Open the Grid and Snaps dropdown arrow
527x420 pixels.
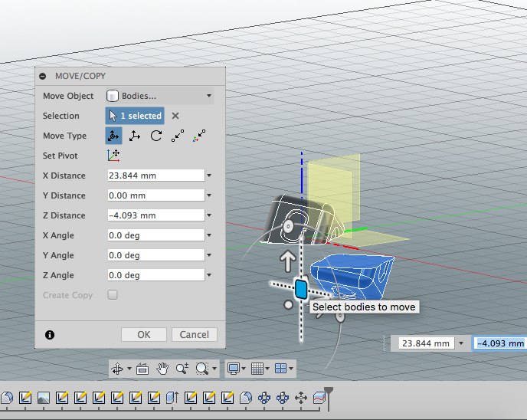pyautogui.click(x=267, y=369)
